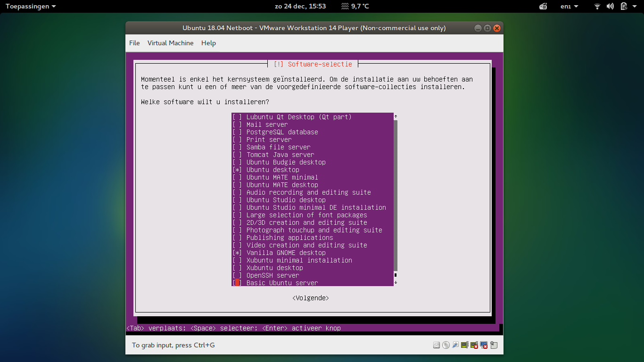Close the VMware Player window
Viewport: 644px width, 362px height.
coord(496,28)
